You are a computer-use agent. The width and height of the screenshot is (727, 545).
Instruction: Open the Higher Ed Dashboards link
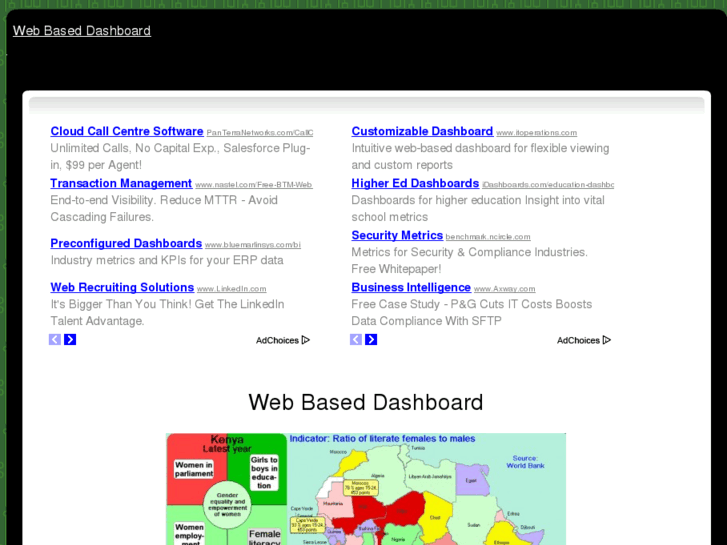click(415, 184)
